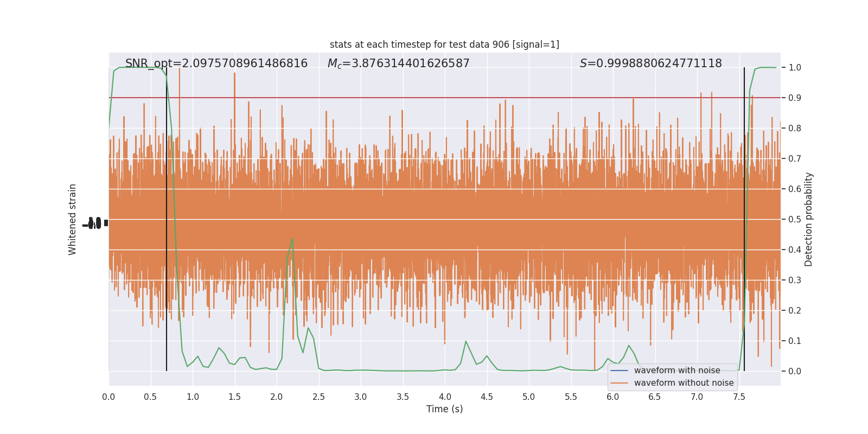Select the 2.0 tick on the Time axis
This screenshot has width=868, height=434.
tap(277, 397)
